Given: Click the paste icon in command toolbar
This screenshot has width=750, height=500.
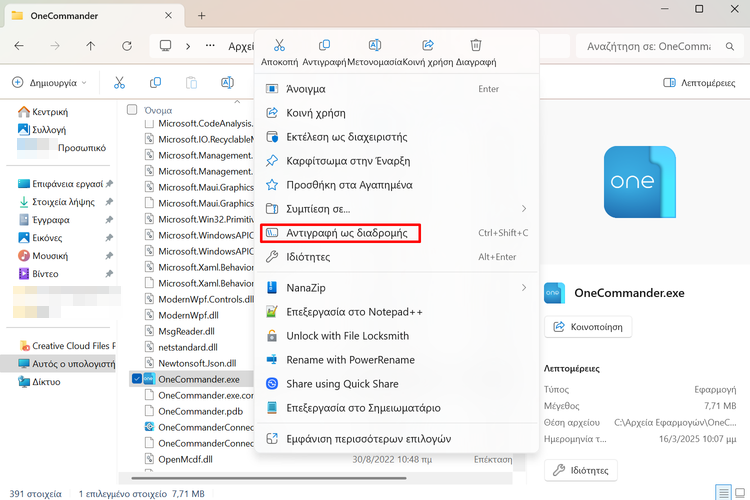Looking at the screenshot, I should coord(191,83).
